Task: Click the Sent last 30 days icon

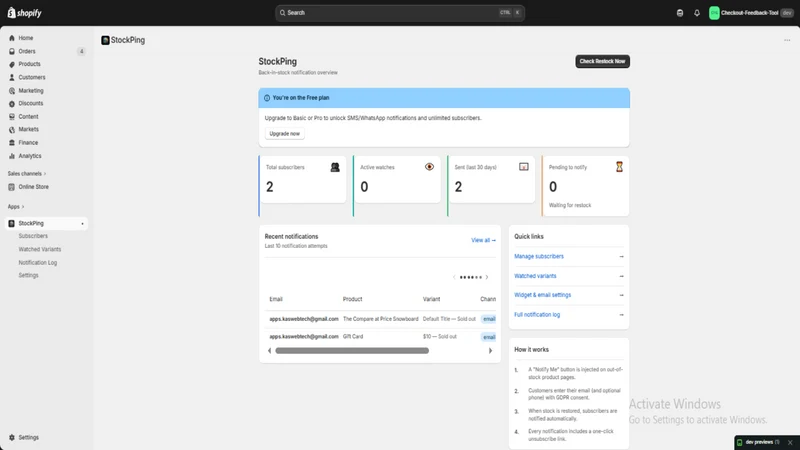Action: pos(524,167)
